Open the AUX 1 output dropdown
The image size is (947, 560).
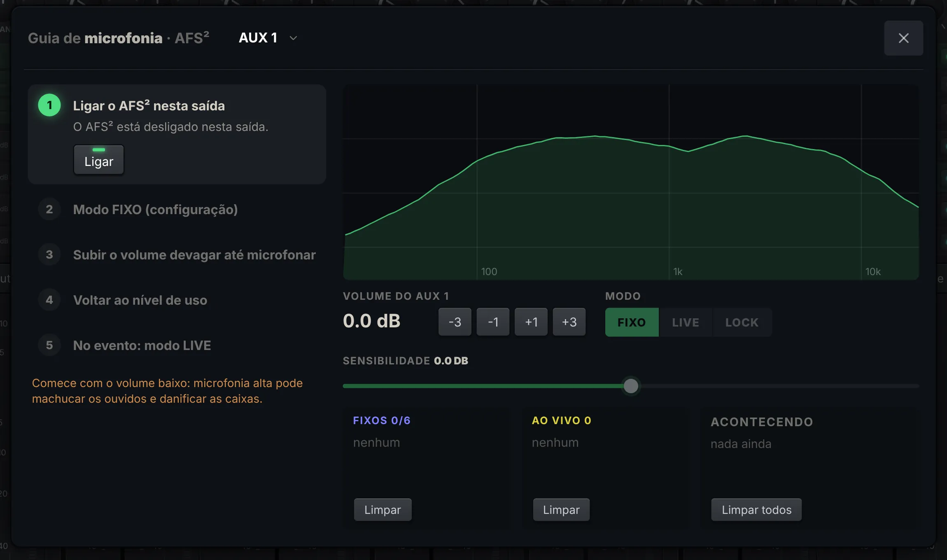(x=268, y=38)
